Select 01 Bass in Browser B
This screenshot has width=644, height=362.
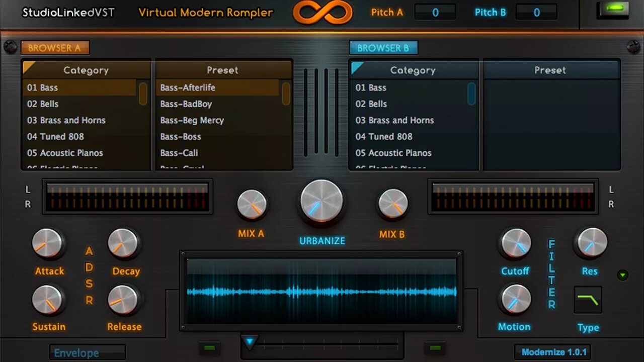coord(409,87)
